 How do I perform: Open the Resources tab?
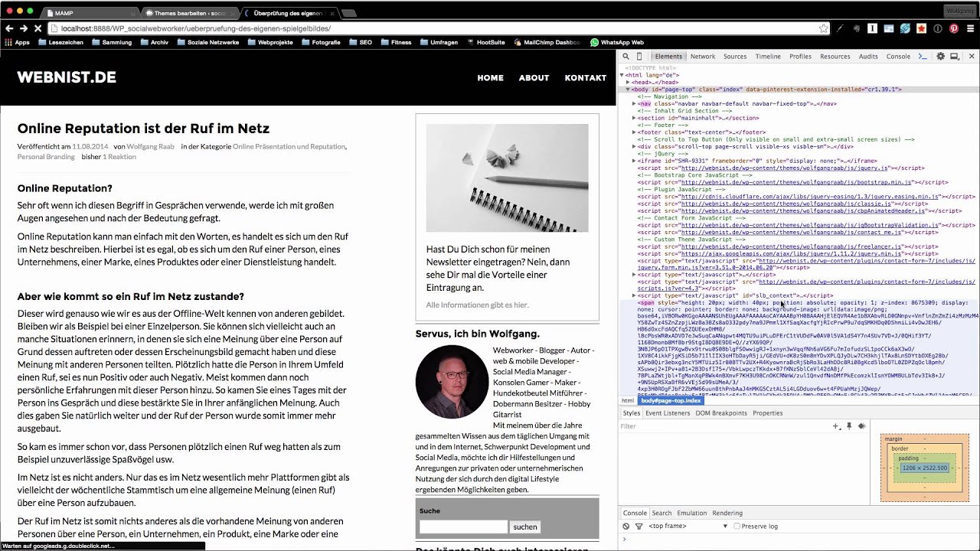[x=835, y=57]
